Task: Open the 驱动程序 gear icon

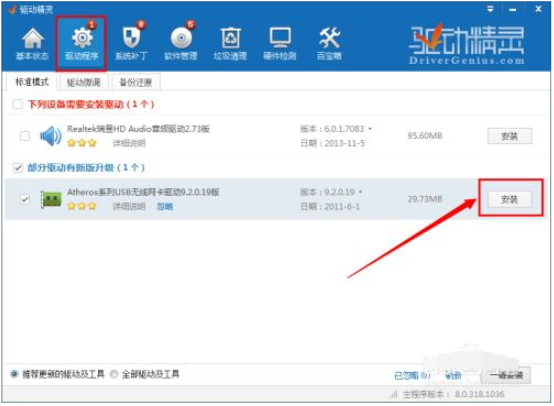Action: click(x=82, y=37)
